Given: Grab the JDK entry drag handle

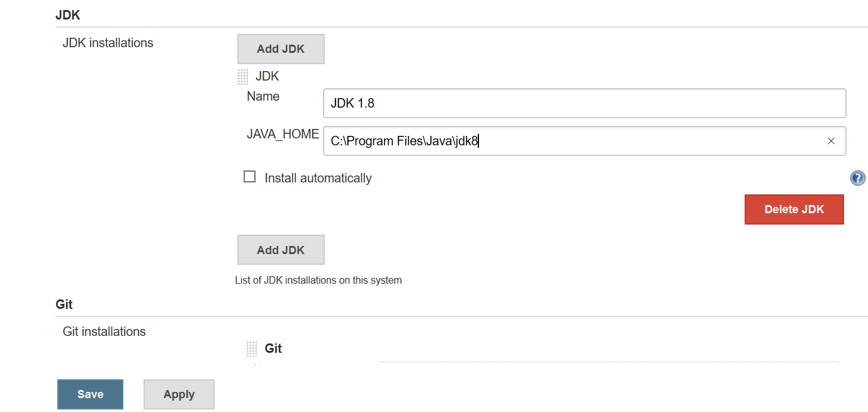Looking at the screenshot, I should pyautogui.click(x=243, y=77).
